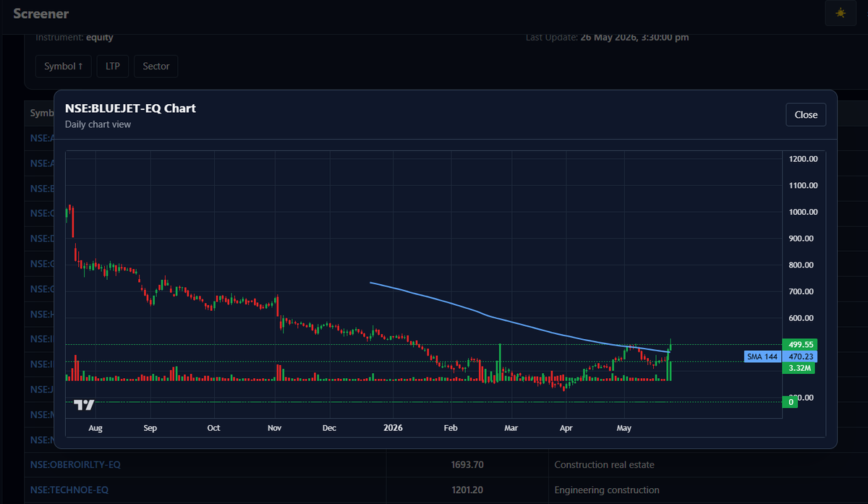Image resolution: width=868 pixels, height=504 pixels.
Task: Click the 600.00 price axis label
Action: (803, 318)
